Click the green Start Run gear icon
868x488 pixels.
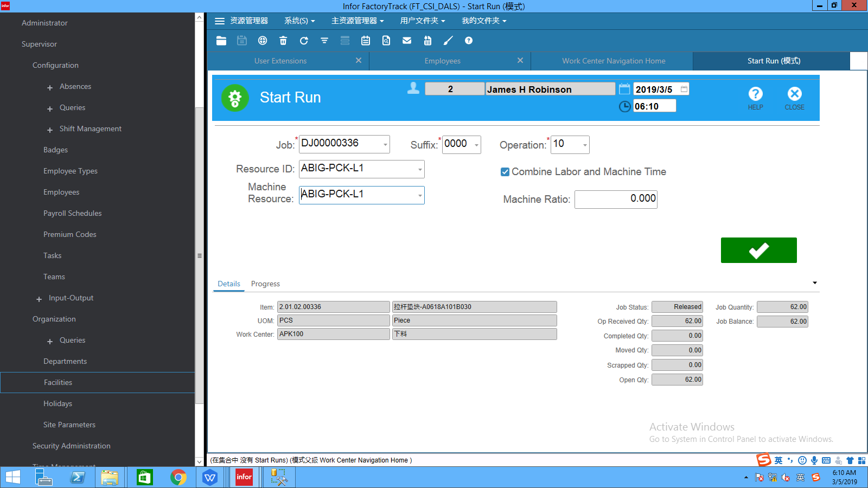click(235, 98)
